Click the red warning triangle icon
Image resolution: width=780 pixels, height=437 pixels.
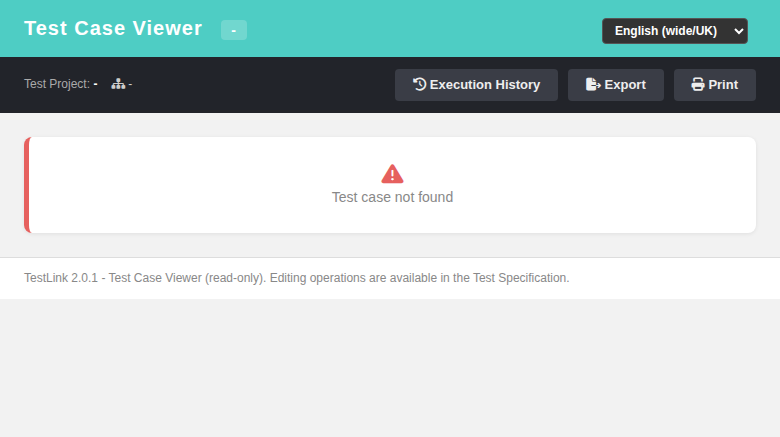click(x=392, y=174)
